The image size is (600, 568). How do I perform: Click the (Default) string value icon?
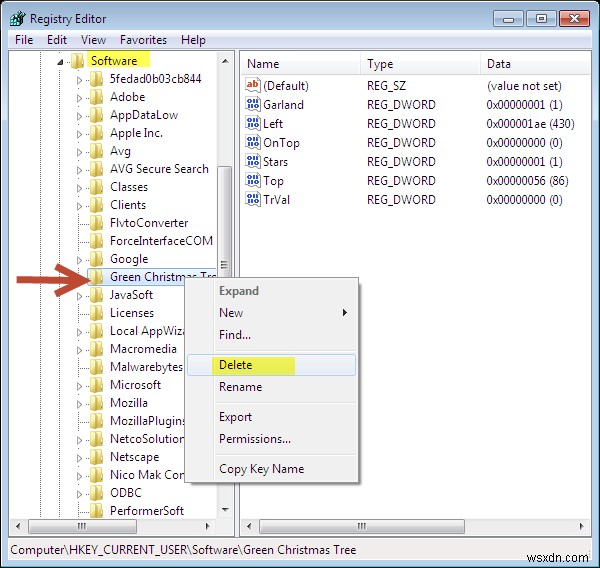point(253,85)
